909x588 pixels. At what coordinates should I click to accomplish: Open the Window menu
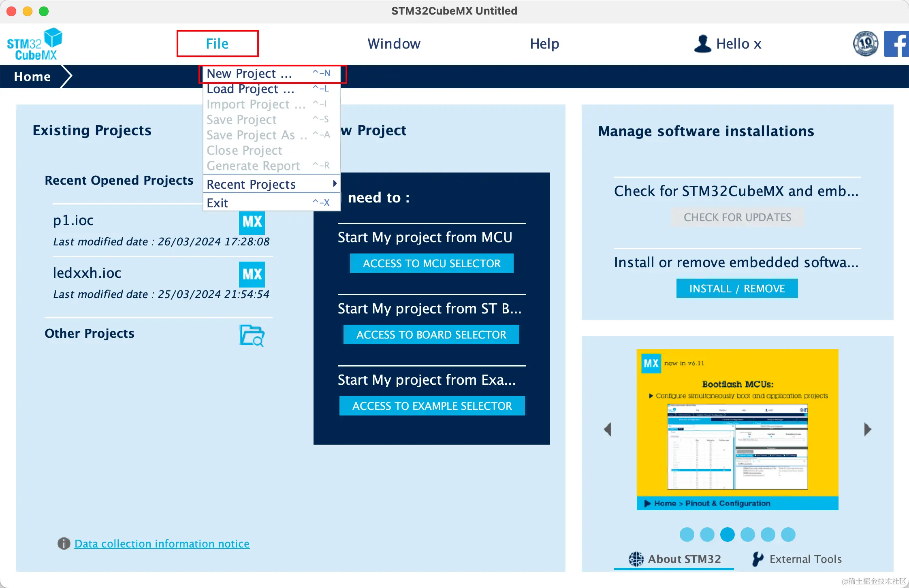pyautogui.click(x=394, y=44)
